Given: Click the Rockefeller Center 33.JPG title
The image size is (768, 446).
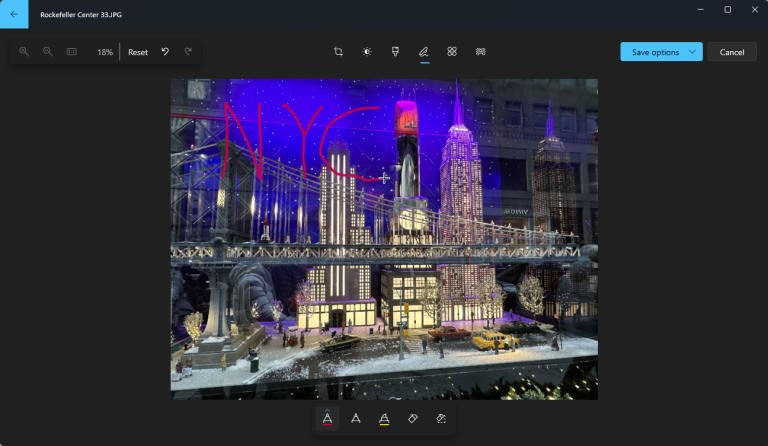Looking at the screenshot, I should pyautogui.click(x=81, y=15).
